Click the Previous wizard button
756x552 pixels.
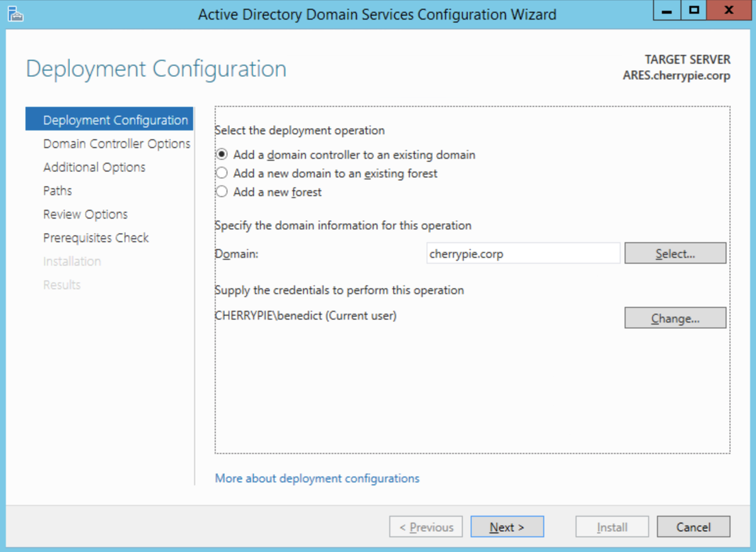pyautogui.click(x=426, y=527)
